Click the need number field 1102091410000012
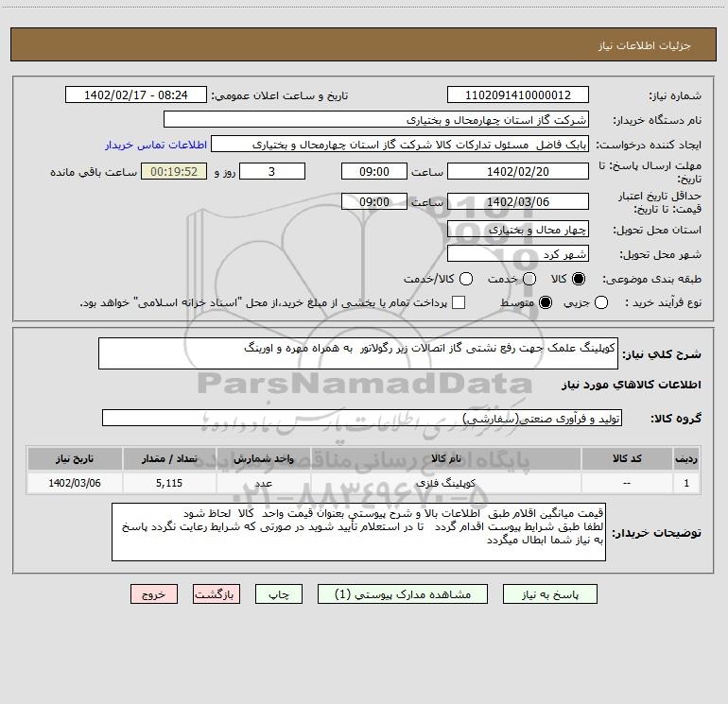Viewport: 728px width, 704px height. click(x=518, y=95)
